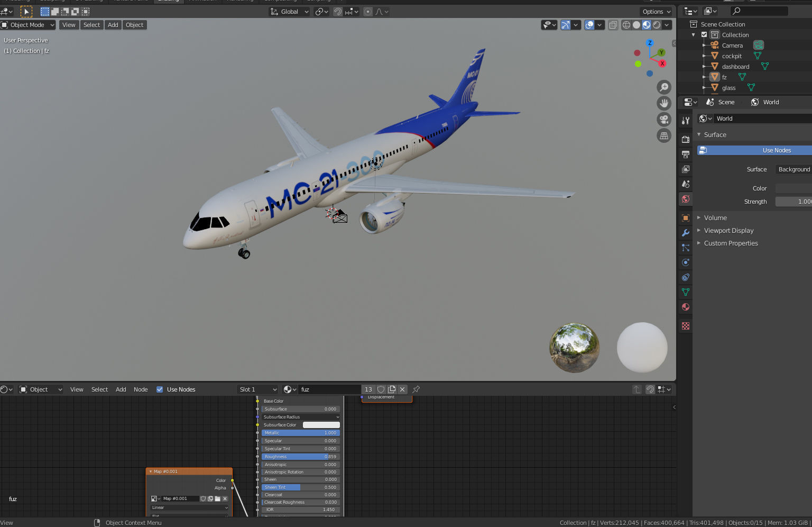Image resolution: width=812 pixels, height=527 pixels.
Task: Open viewport View menu
Action: pyautogui.click(x=69, y=25)
